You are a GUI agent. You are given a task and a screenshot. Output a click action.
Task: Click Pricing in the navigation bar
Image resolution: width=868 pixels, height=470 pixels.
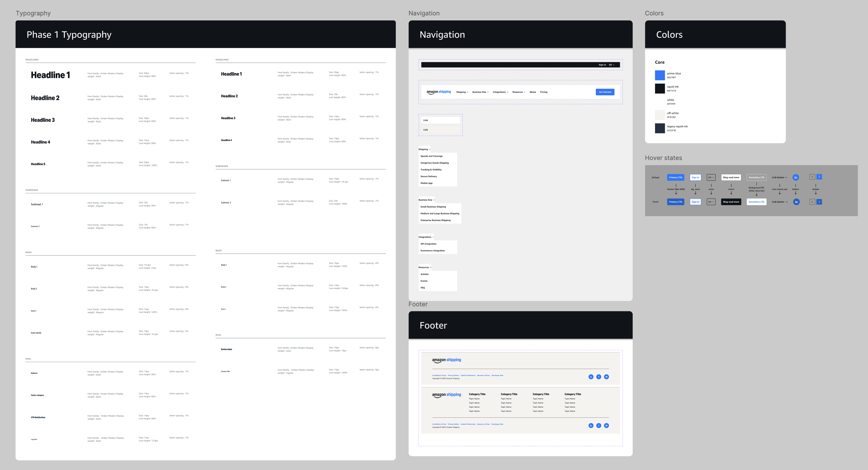click(543, 92)
